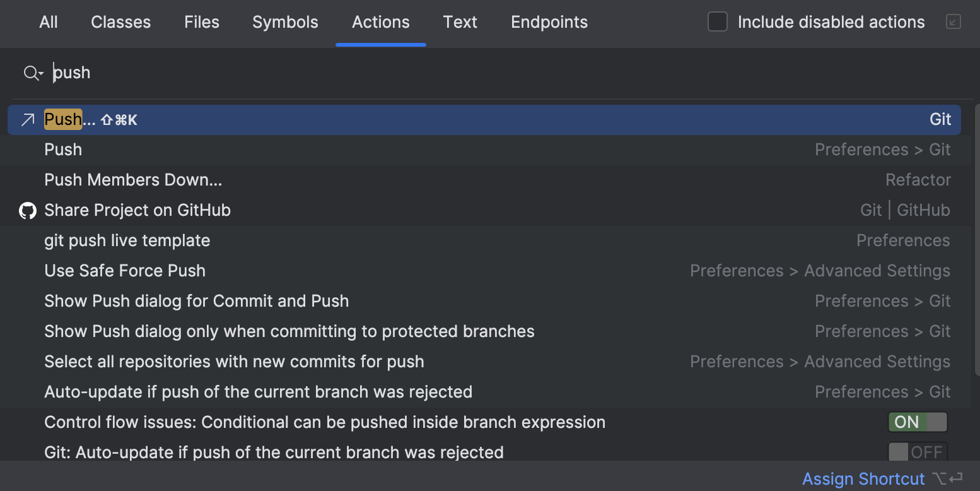Click the GitHub icon beside Share Project
This screenshot has height=491, width=980.
(x=27, y=210)
